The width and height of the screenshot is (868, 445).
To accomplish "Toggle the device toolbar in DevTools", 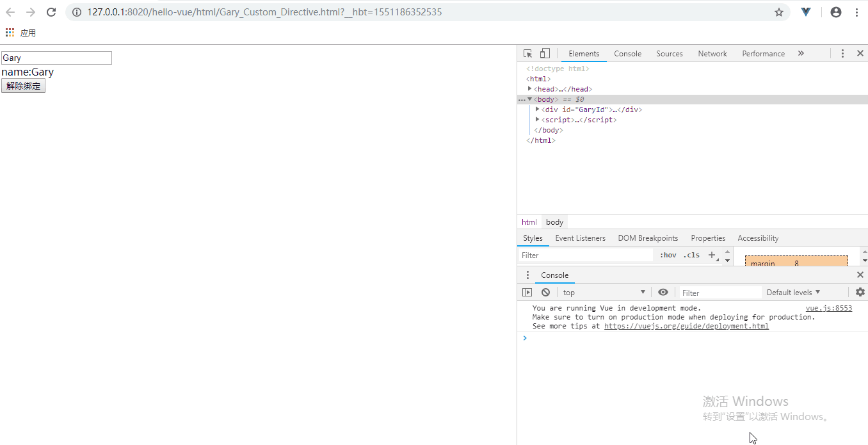I will [x=545, y=54].
